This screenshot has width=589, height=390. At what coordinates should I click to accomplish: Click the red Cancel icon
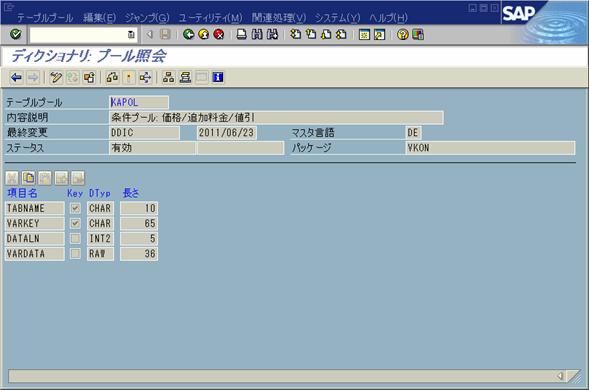[219, 35]
